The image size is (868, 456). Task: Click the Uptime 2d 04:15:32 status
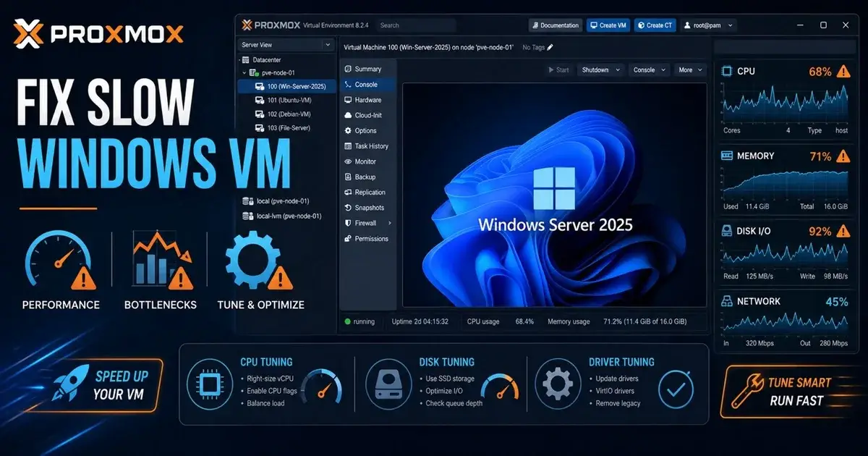[x=420, y=321]
